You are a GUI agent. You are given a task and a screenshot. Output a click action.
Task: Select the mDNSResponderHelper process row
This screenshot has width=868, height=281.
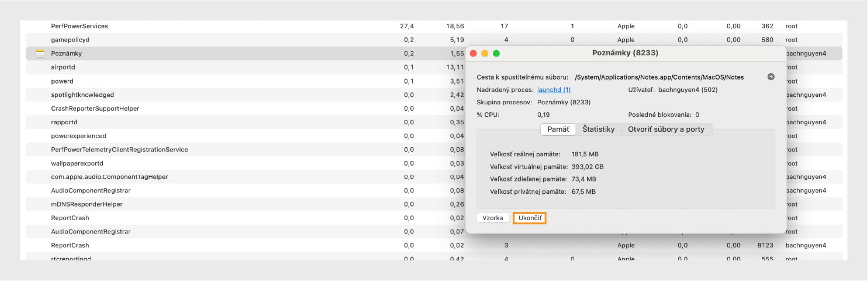tap(86, 204)
